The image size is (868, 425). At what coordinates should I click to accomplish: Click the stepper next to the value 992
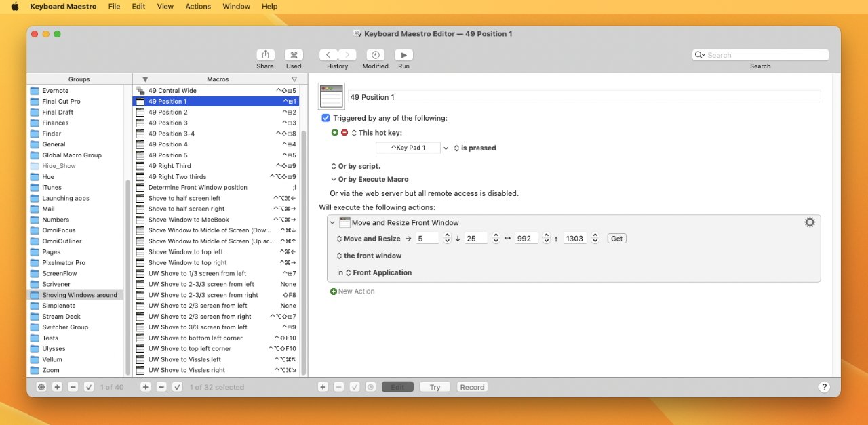[545, 239]
